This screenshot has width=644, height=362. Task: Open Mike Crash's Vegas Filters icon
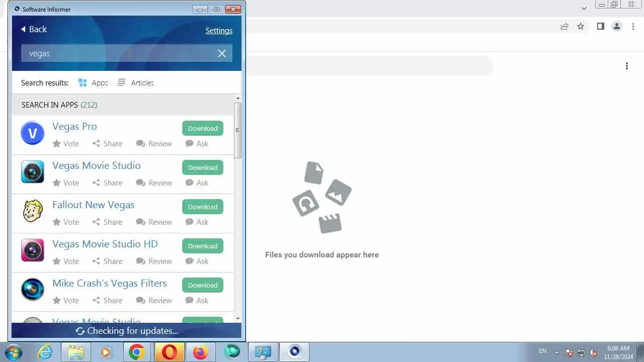[x=33, y=290]
